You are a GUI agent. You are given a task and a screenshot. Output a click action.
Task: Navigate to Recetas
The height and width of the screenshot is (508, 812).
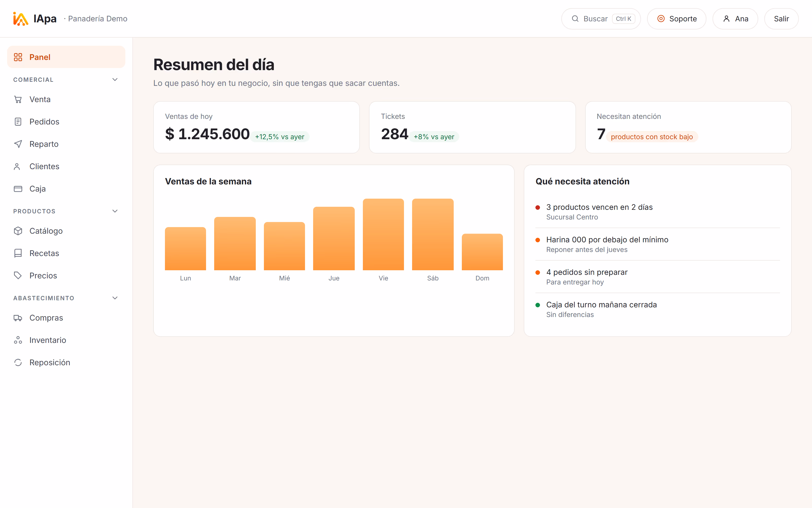point(66,253)
